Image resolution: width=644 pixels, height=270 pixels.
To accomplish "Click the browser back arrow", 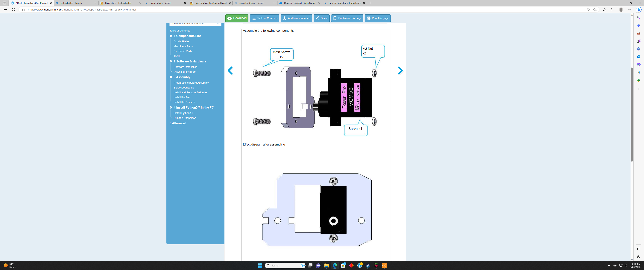I will click(x=5, y=10).
